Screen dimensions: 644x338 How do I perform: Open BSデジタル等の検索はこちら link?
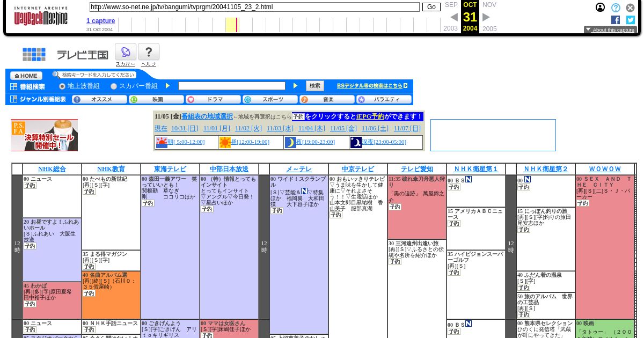[372, 86]
